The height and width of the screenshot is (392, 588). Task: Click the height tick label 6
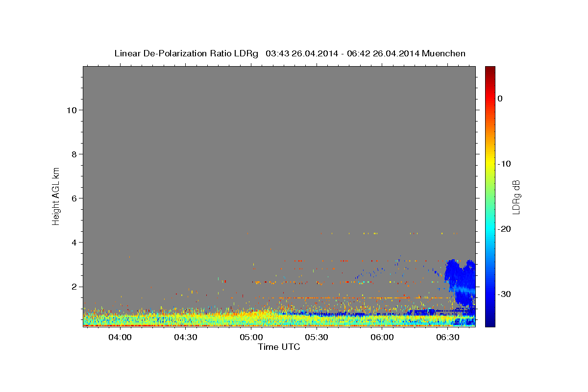click(x=73, y=198)
